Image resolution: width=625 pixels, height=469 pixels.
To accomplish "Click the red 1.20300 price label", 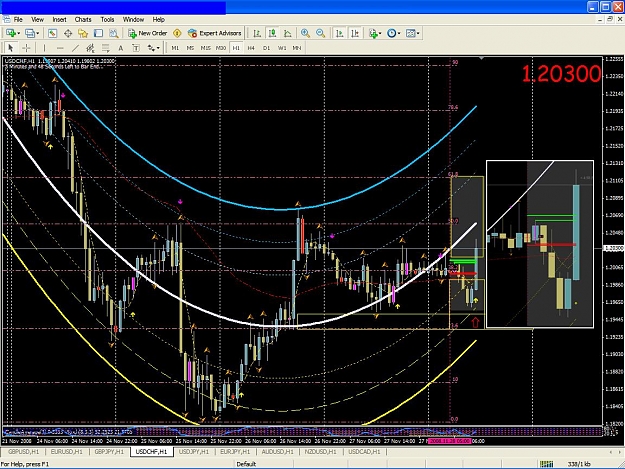I will [x=561, y=74].
